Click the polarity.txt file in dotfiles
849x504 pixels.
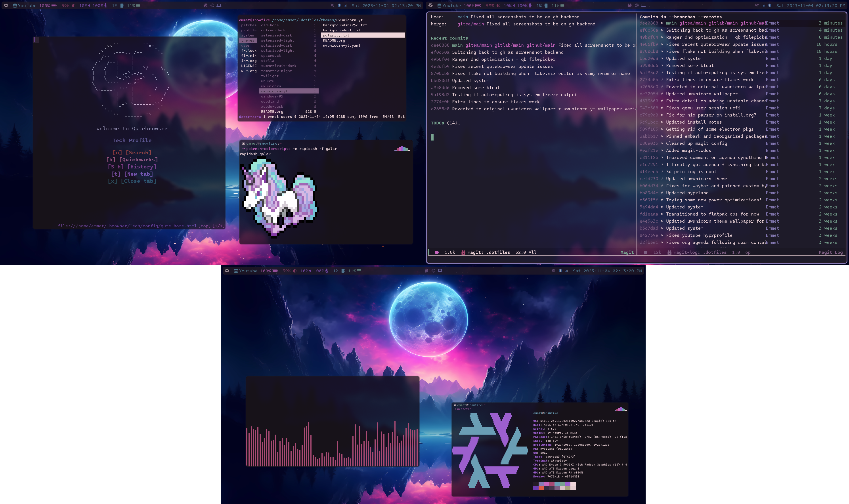[x=336, y=35]
